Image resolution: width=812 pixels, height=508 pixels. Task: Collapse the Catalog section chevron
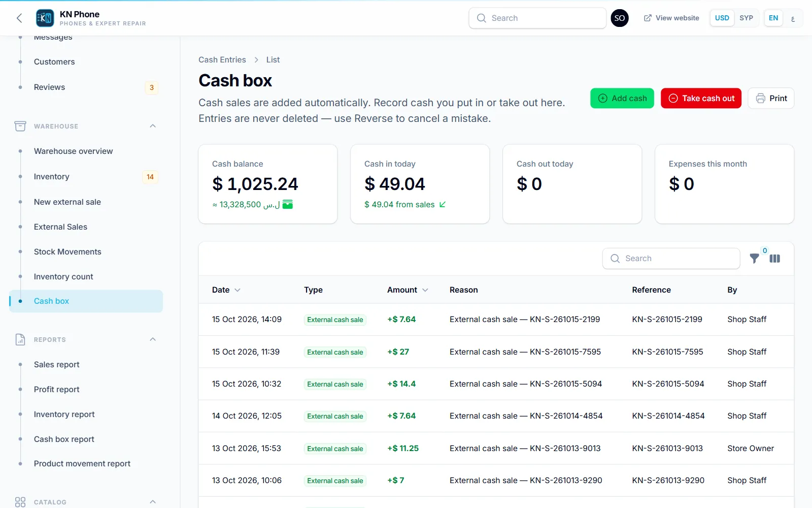click(x=153, y=502)
